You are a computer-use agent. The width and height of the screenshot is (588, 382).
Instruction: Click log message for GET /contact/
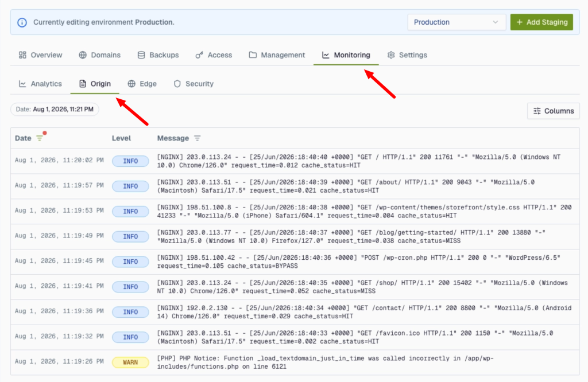(364, 312)
